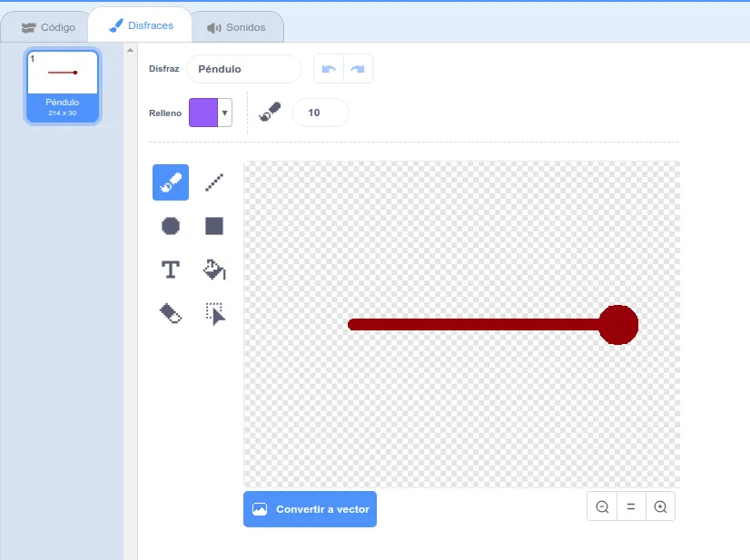
Task: Select the Text tool
Action: 171,270
